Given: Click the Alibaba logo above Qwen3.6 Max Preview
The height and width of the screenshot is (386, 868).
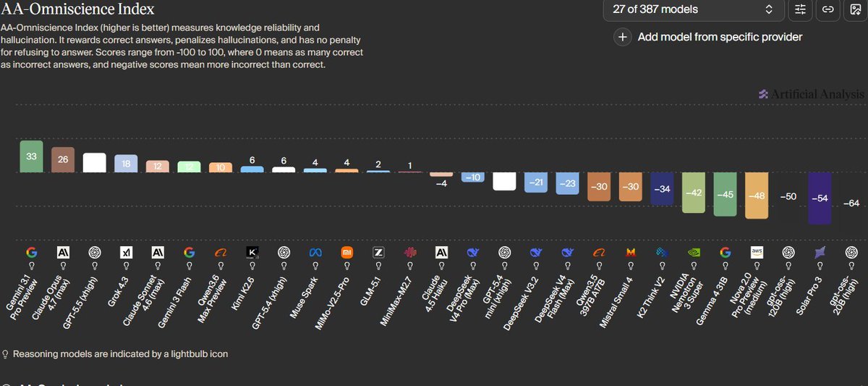Looking at the screenshot, I should (x=221, y=253).
